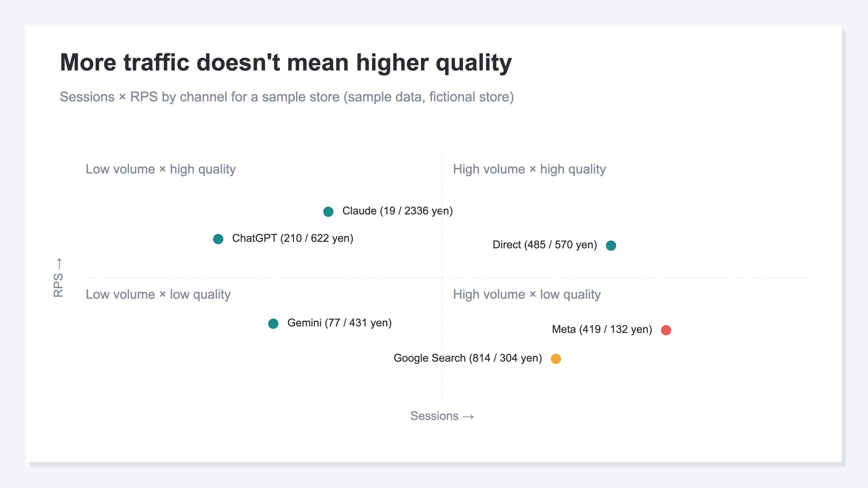The image size is (868, 488).
Task: Click the red Meta data point
Action: click(666, 330)
